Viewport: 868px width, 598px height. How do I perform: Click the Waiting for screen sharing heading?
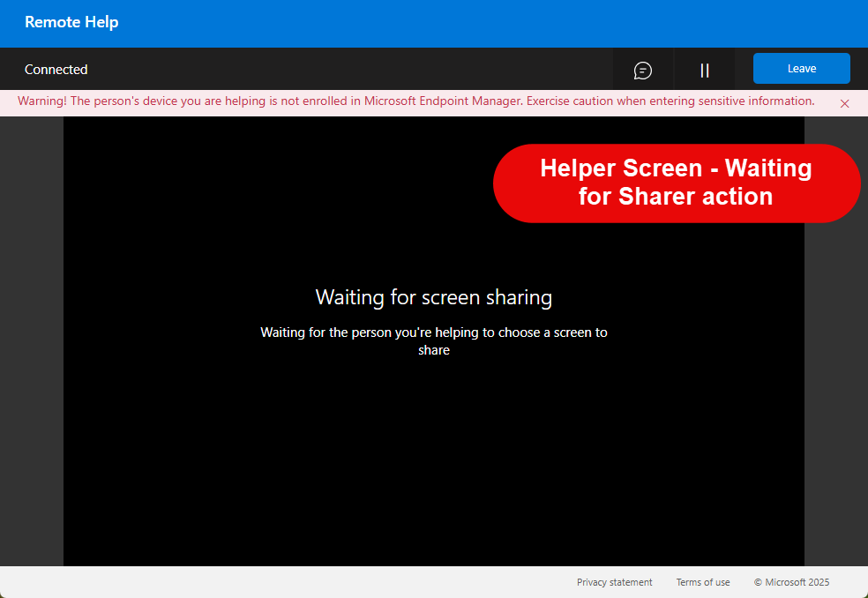point(433,297)
